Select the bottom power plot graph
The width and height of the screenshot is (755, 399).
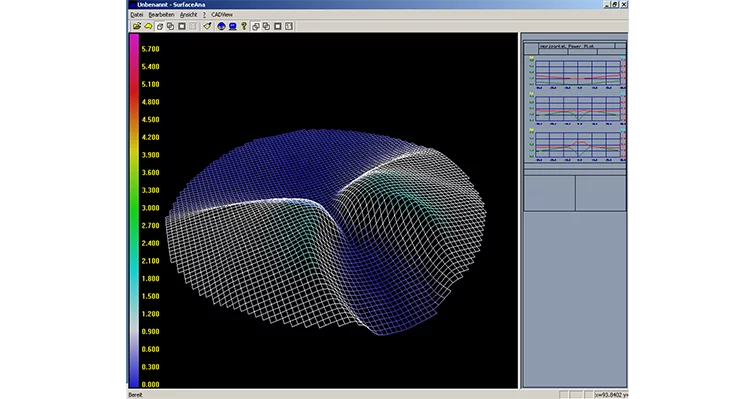[577, 144]
